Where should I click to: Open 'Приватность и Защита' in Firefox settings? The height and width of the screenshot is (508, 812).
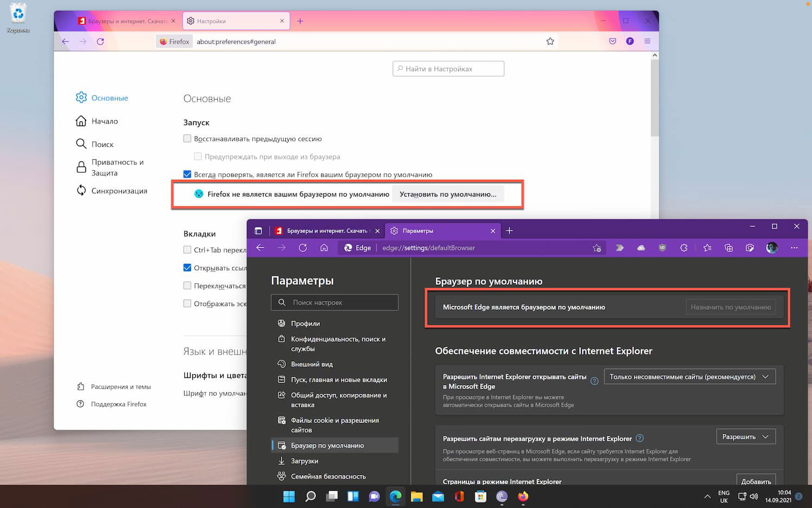pos(110,167)
